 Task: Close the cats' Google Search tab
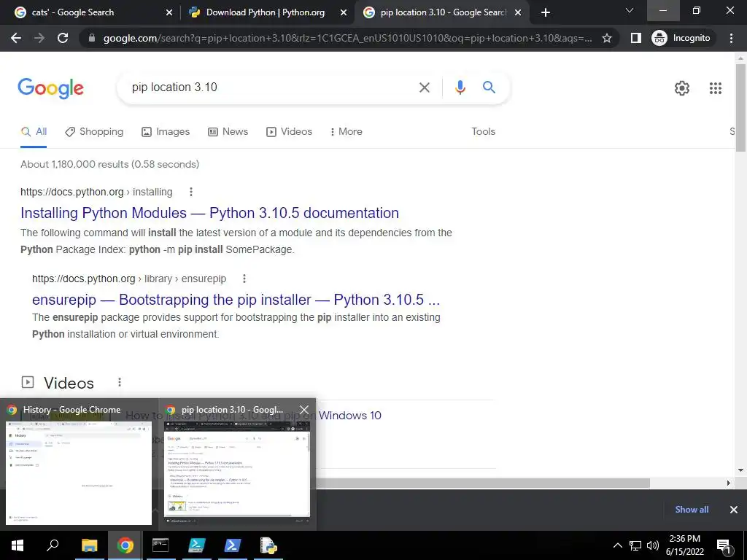click(x=169, y=13)
